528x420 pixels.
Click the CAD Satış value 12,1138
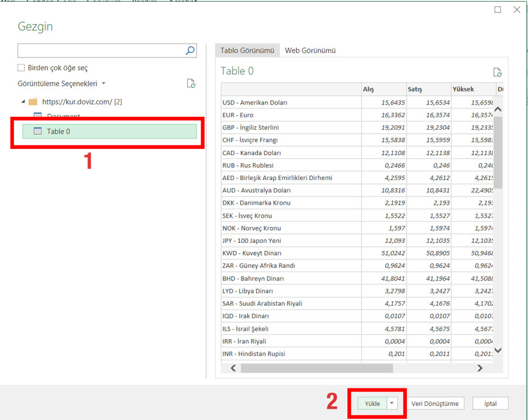(x=438, y=153)
